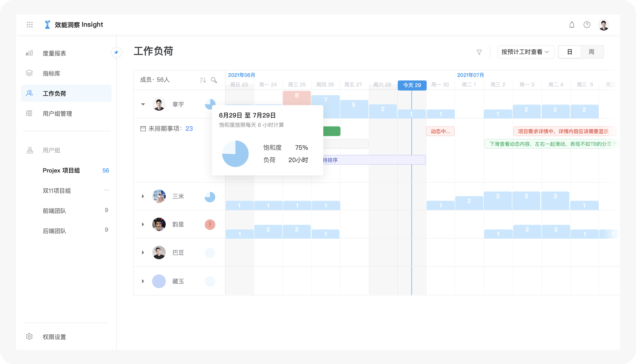Click the 用户组 hierarchy icon
The width and height of the screenshot is (636, 364).
click(30, 150)
